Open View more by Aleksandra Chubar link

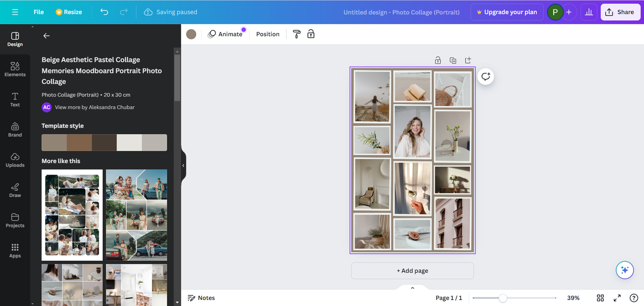95,107
